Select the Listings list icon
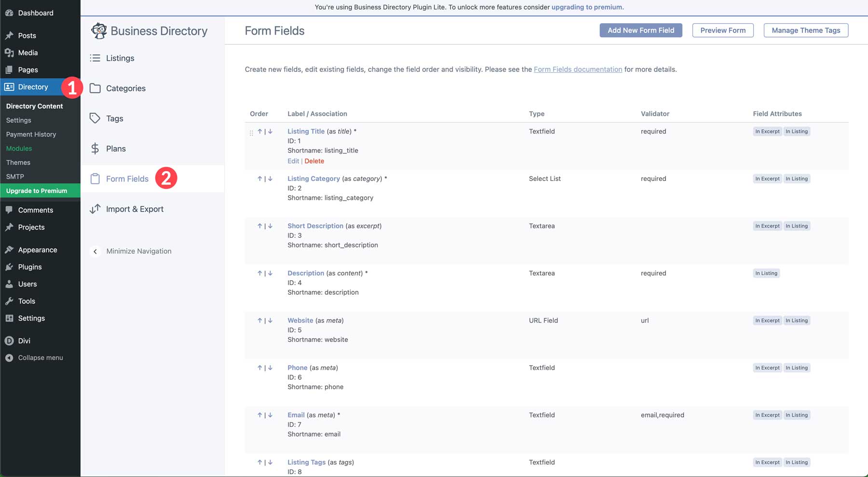Screen dimensions: 868x477 point(95,58)
